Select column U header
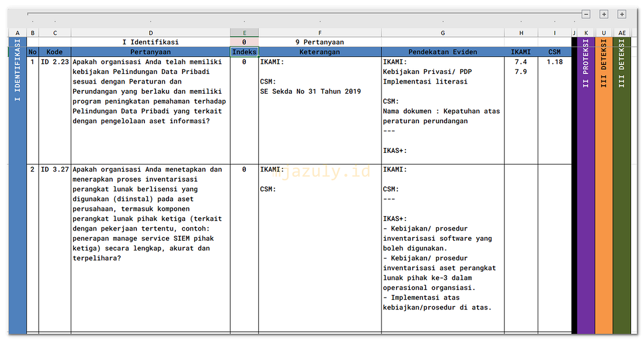 (x=604, y=33)
